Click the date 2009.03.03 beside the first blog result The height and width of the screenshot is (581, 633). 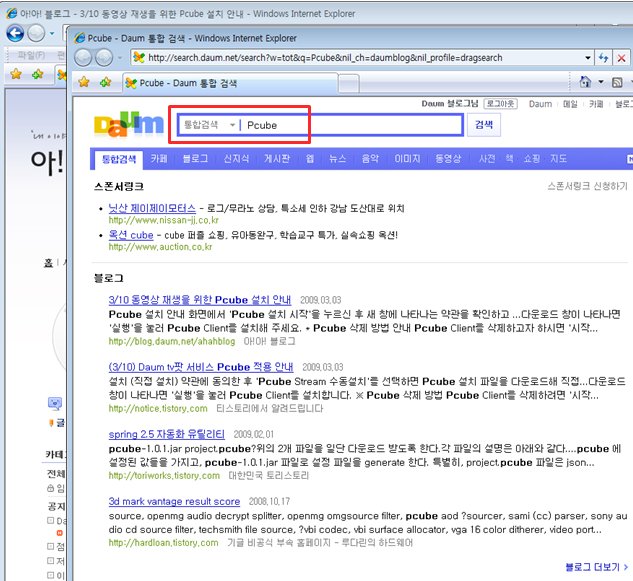click(x=321, y=300)
